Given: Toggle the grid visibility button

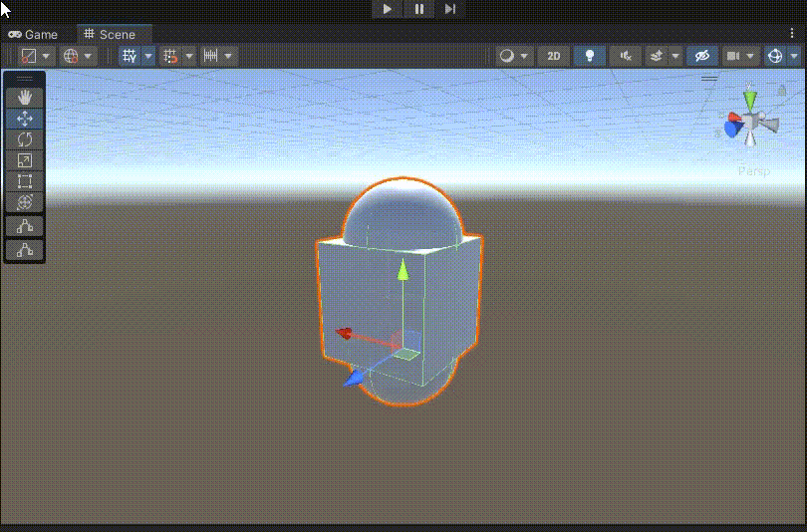Looking at the screenshot, I should 130,56.
